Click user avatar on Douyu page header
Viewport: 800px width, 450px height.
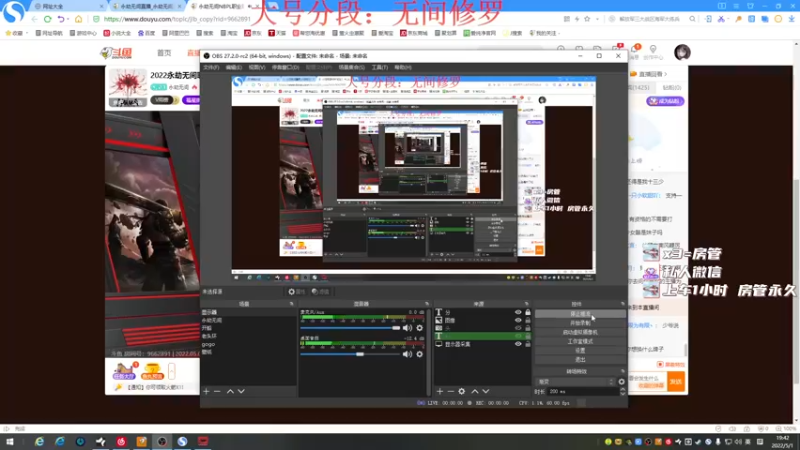pos(682,53)
